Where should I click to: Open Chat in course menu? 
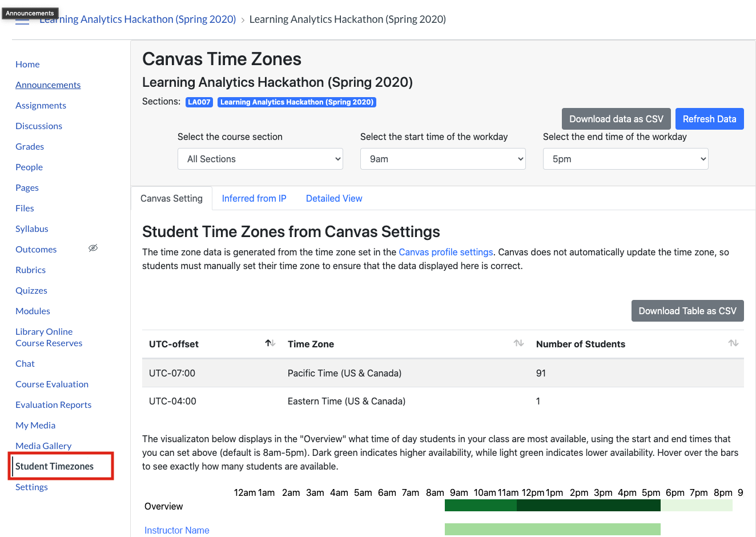25,363
